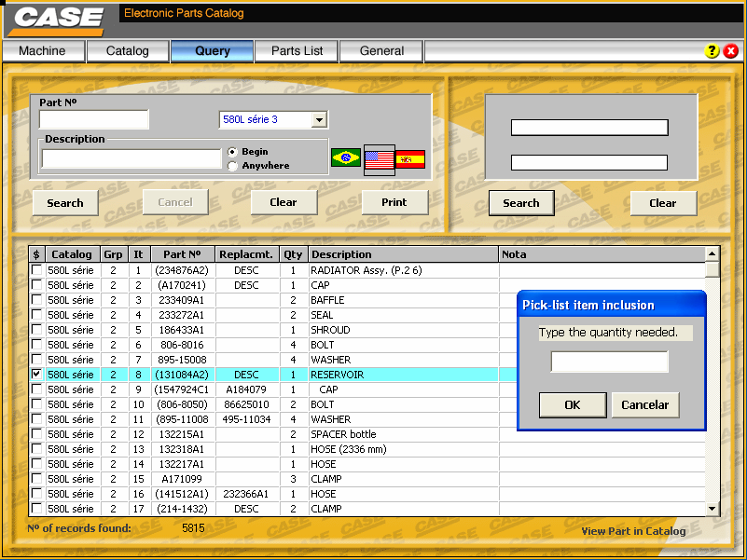Tick the checkbox for HOSE (2336 mm) row
This screenshot has width=747, height=560.
(36, 448)
